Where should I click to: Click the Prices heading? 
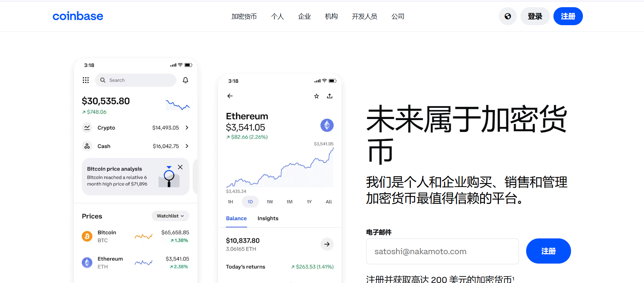coord(92,216)
